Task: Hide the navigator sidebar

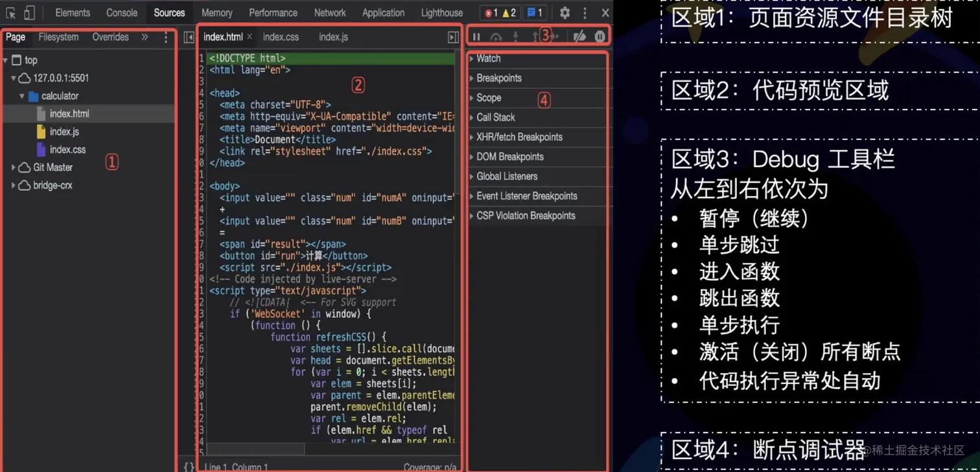Action: [x=189, y=38]
